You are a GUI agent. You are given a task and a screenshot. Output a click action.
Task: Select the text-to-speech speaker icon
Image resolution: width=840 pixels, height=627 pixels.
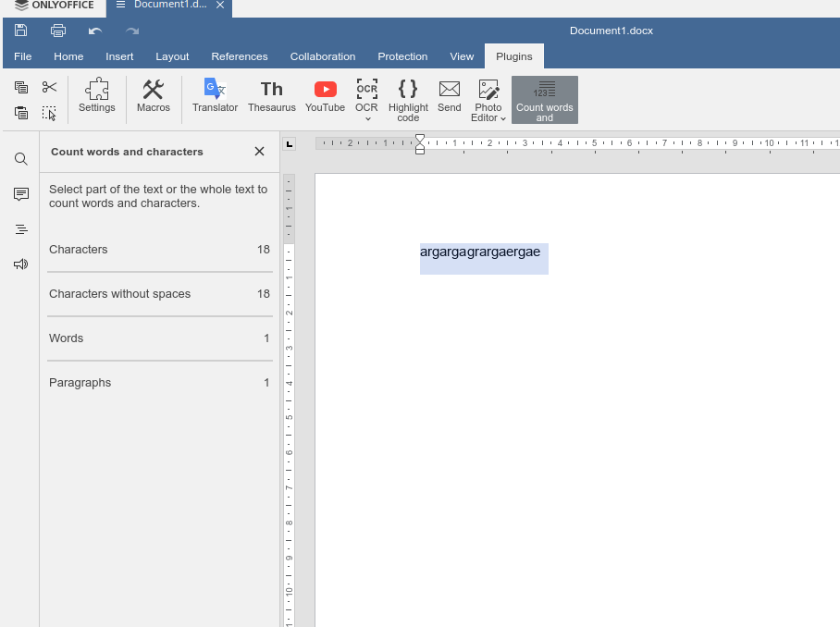coord(20,264)
